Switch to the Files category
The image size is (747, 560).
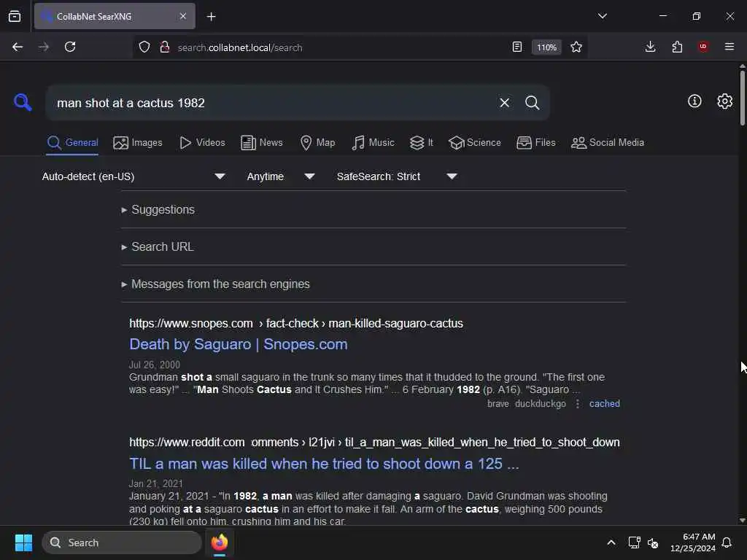pos(536,142)
